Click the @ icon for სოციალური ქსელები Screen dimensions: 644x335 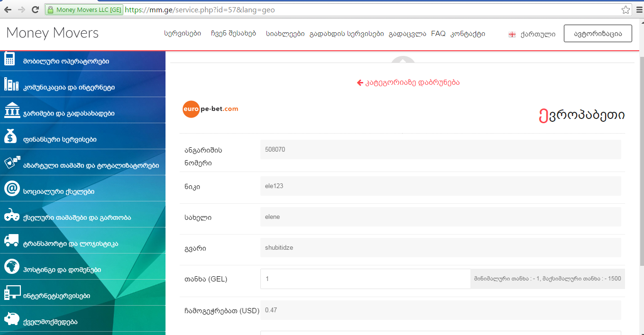(11, 189)
